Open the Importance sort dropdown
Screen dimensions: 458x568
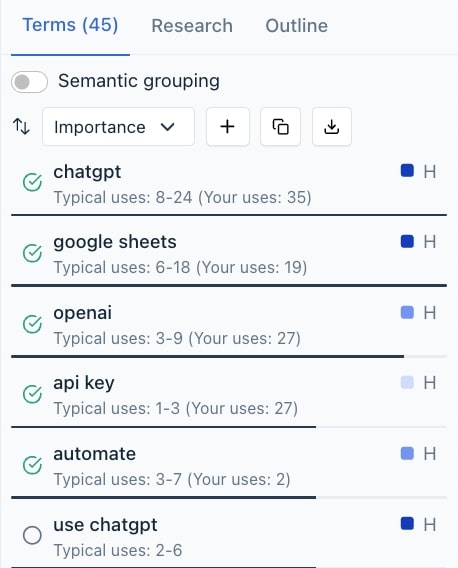[x=118, y=127]
